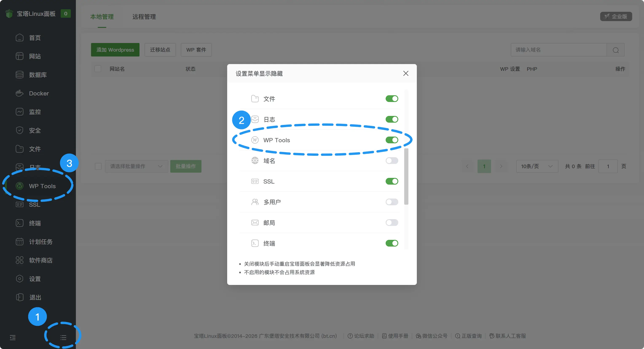Open the 请选择批量操作 dropdown
This screenshot has width=644, height=349.
tap(136, 166)
